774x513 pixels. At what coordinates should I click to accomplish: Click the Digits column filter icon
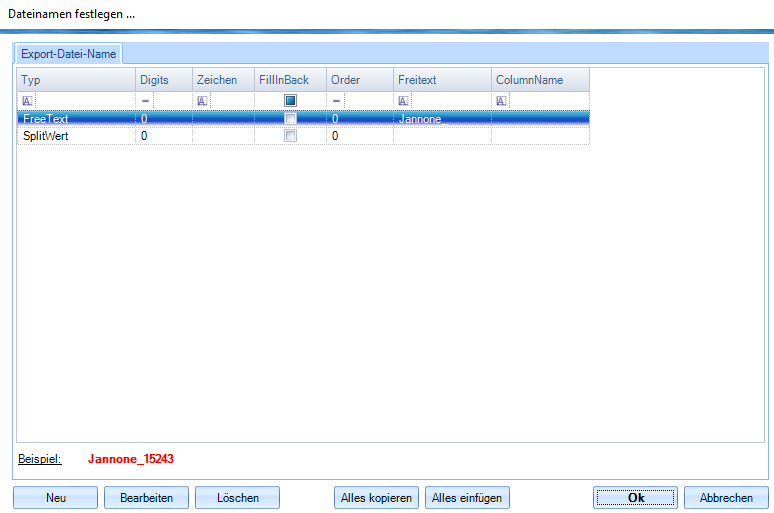[145, 101]
